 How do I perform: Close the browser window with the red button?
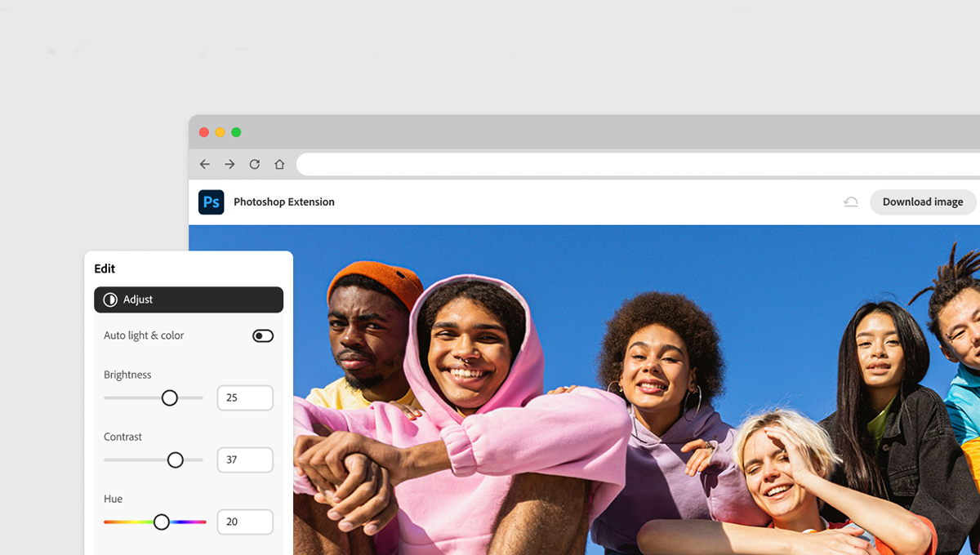[x=204, y=132]
